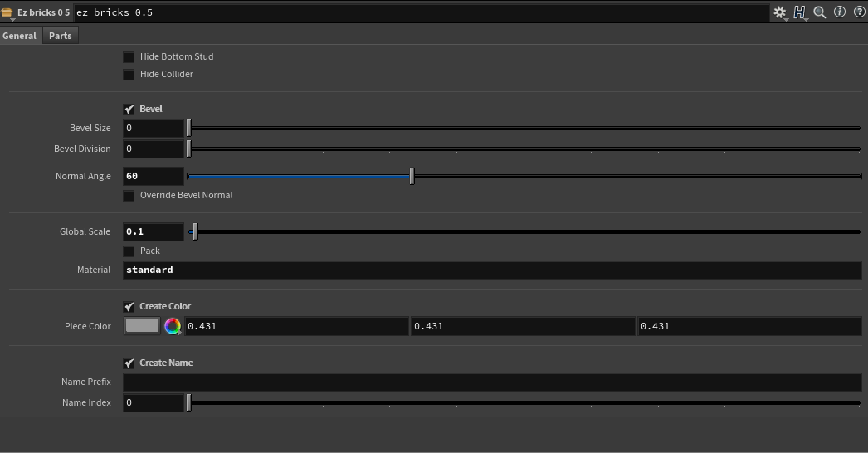The height and width of the screenshot is (453, 868).
Task: Click the Ez bricks node type icon
Action: 7,12
